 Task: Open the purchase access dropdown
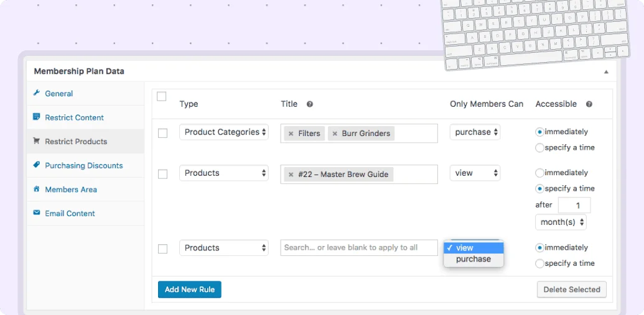475,132
